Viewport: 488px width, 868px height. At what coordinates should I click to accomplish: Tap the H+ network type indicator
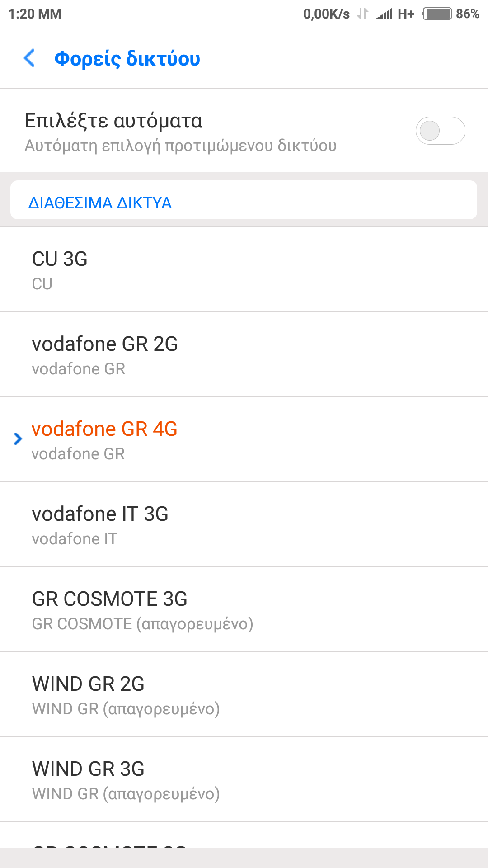pos(406,14)
